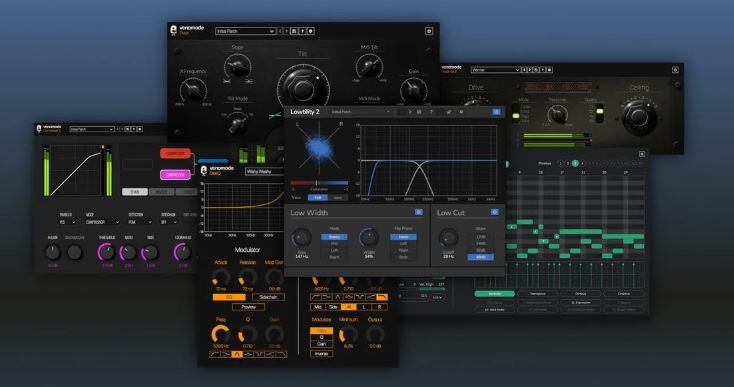734x387 pixels.
Task: Click the expand icon above the piano roll
Action: coord(641,154)
